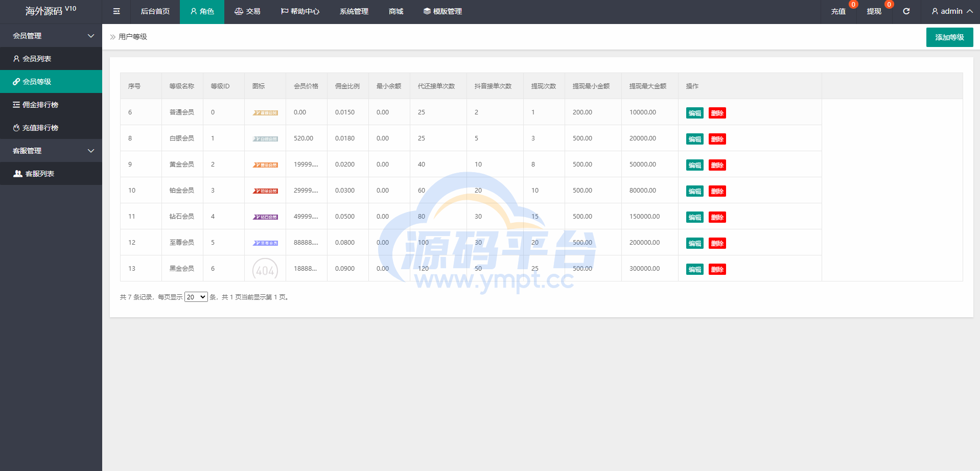Collapse the 会员管理 sidebar group

pyautogui.click(x=51, y=36)
